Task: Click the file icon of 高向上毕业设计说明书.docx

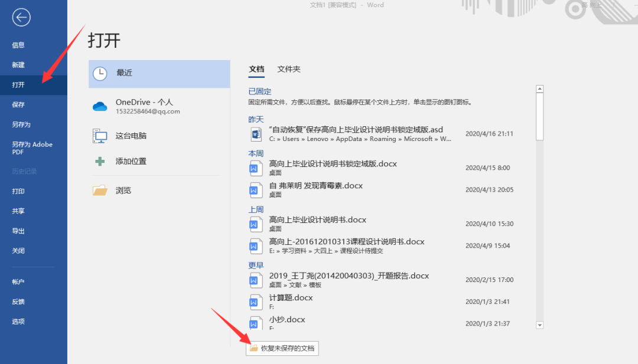Action: (x=256, y=224)
